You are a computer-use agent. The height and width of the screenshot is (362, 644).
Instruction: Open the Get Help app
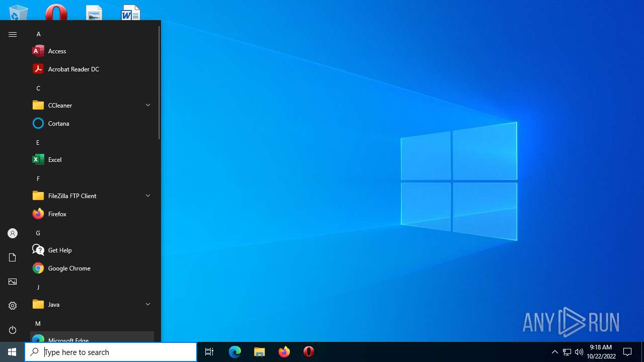[92, 250]
